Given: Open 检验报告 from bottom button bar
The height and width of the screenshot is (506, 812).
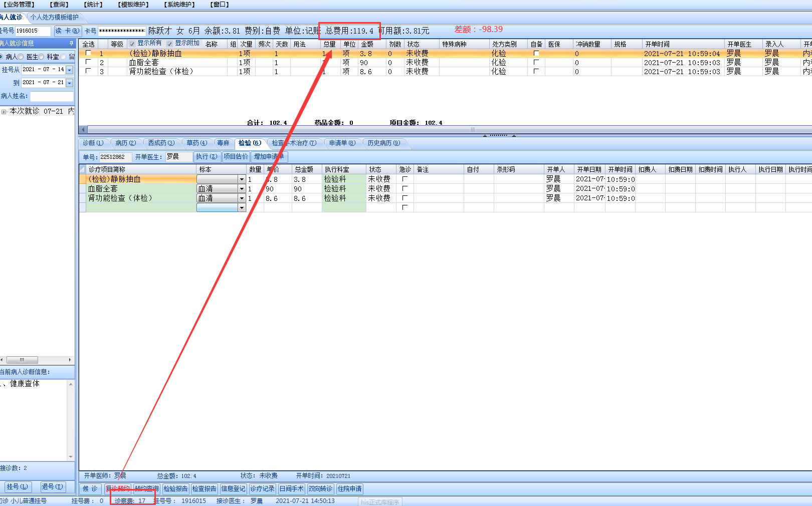Looking at the screenshot, I should (x=175, y=489).
